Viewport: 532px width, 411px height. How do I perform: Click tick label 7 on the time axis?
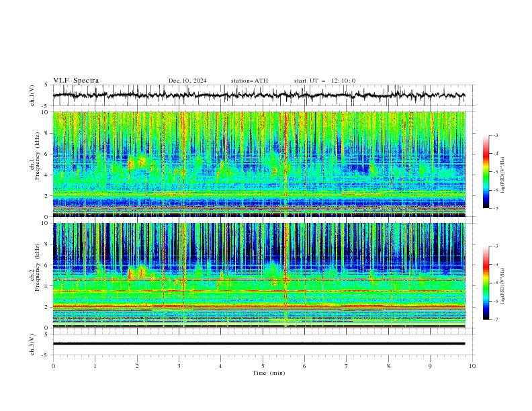point(347,366)
